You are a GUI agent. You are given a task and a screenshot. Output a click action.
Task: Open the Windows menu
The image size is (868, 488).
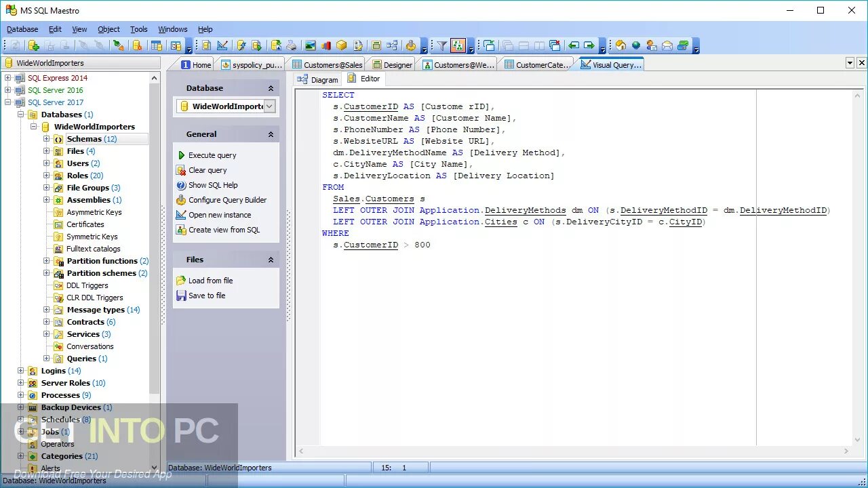pos(172,29)
